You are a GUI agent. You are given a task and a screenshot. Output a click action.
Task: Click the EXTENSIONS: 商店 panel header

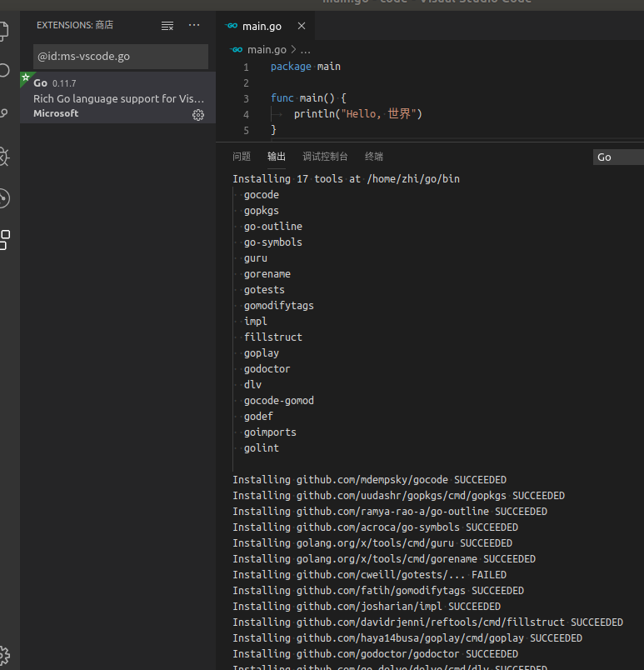click(75, 25)
